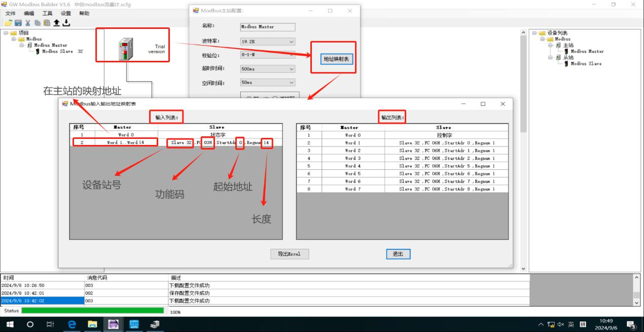This screenshot has width=644, height=332.
Task: Click the 消息代码 column header
Action: (x=126, y=278)
